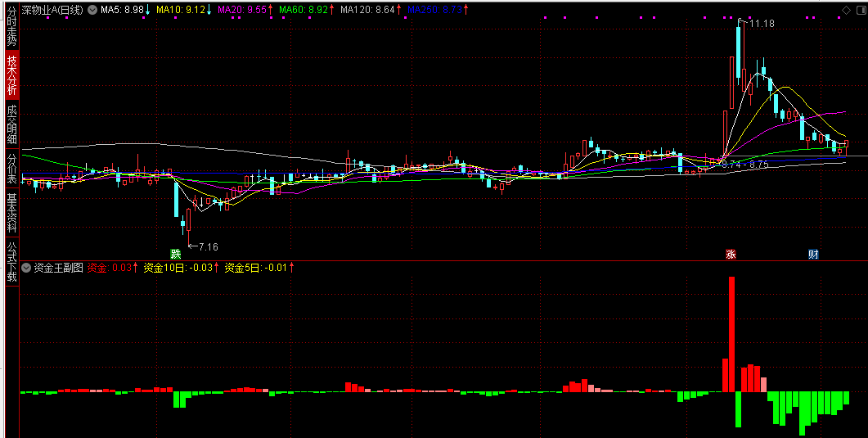Click the 11.18 high price label
This screenshot has height=438, width=868.
[762, 23]
